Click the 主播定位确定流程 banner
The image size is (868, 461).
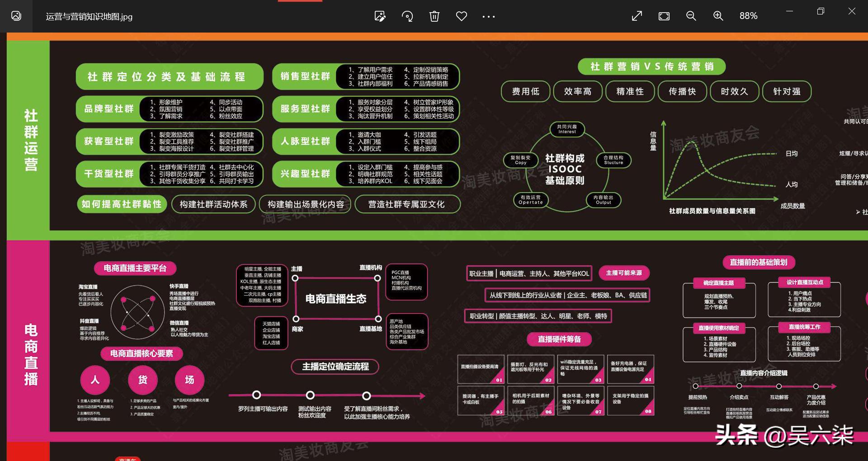tap(335, 367)
